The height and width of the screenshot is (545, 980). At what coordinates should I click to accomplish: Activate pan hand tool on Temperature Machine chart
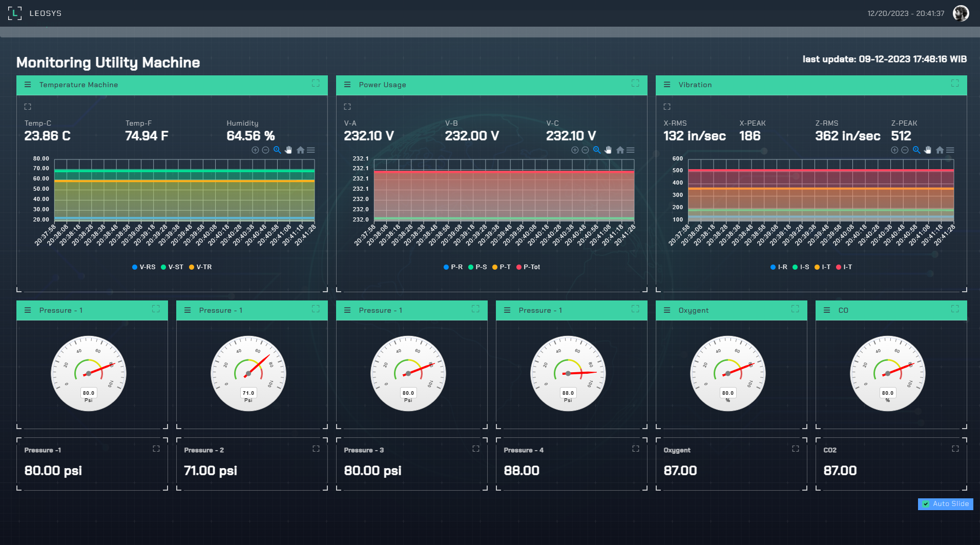pos(288,150)
